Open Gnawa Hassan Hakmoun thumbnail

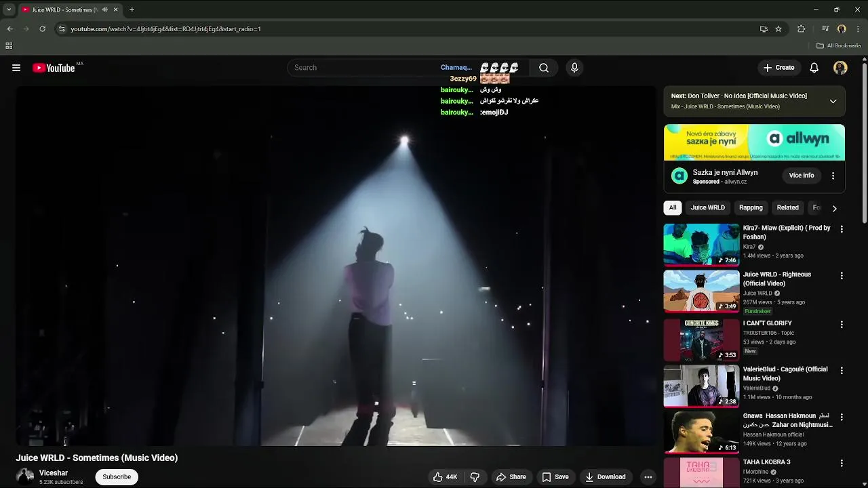pos(701,432)
